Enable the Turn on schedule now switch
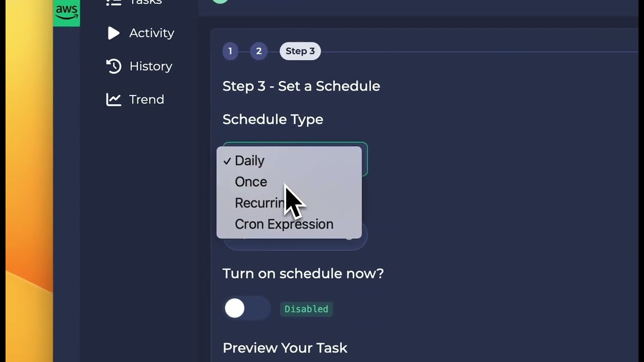Screen dimensions: 644x362 click(x=247, y=308)
